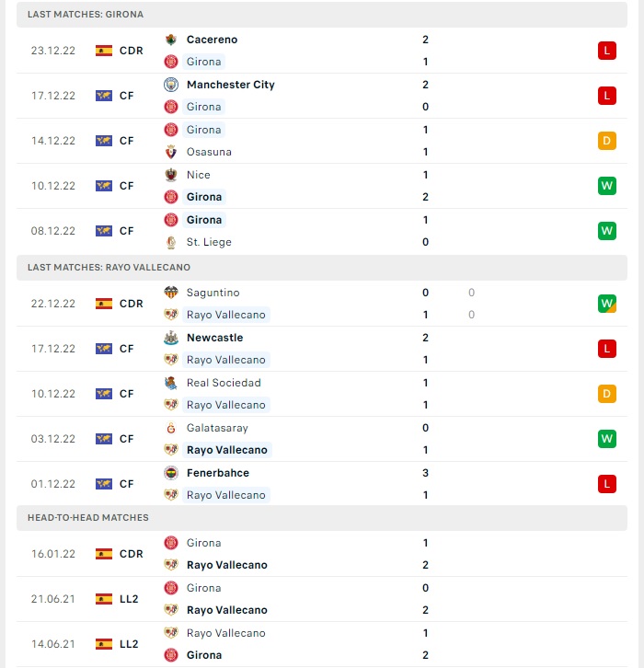This screenshot has height=668, width=644.
Task: Click the D badge for Girona vs Osasuna
Action: (607, 141)
